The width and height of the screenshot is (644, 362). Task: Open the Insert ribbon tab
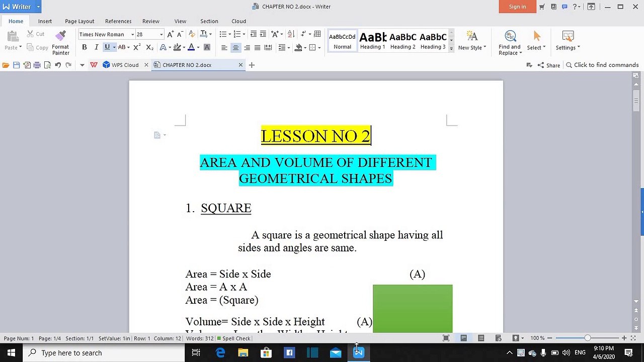coord(45,21)
